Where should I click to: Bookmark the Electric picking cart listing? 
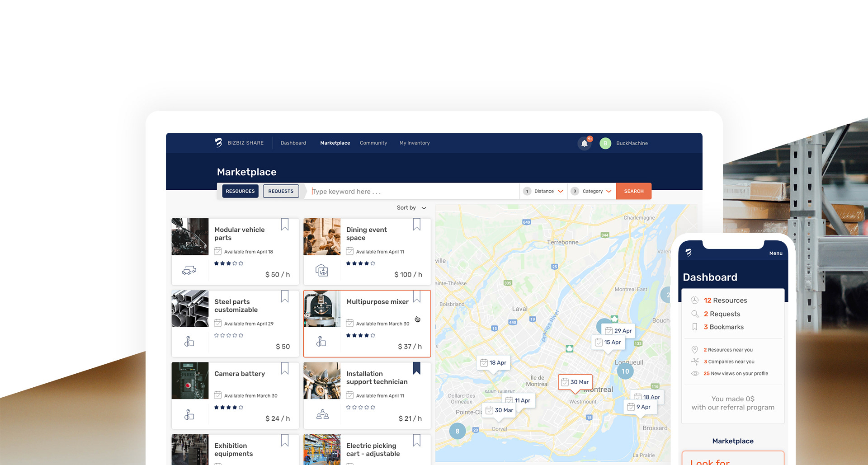coord(417,440)
